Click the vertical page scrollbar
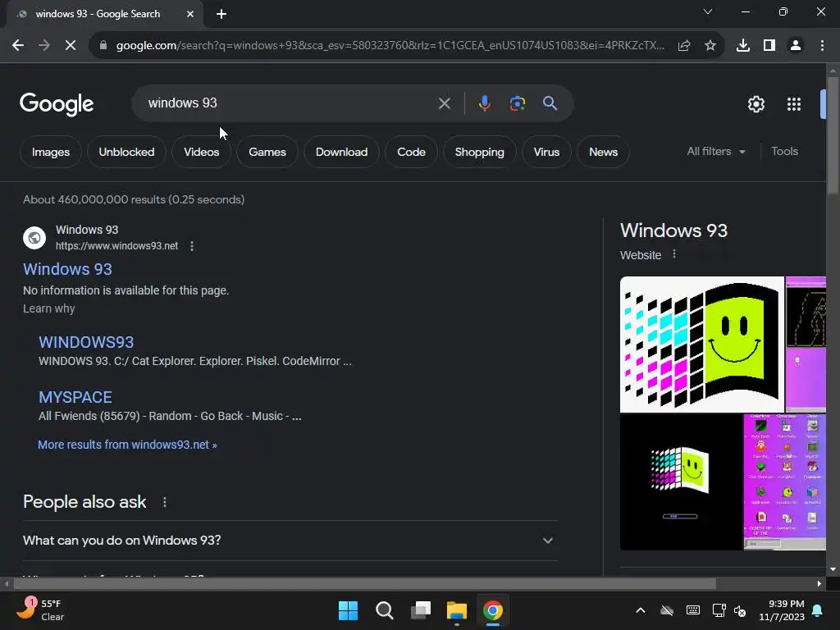Image resolution: width=840 pixels, height=630 pixels. (x=833, y=136)
